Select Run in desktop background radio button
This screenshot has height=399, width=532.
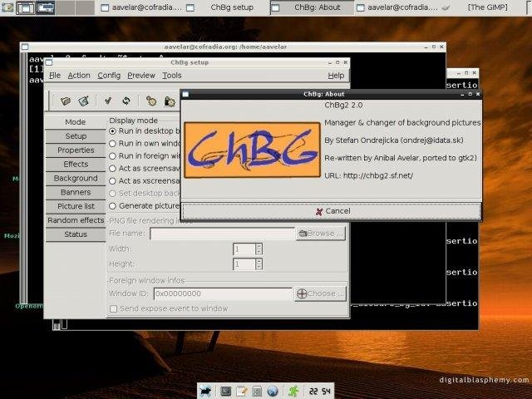click(113, 131)
